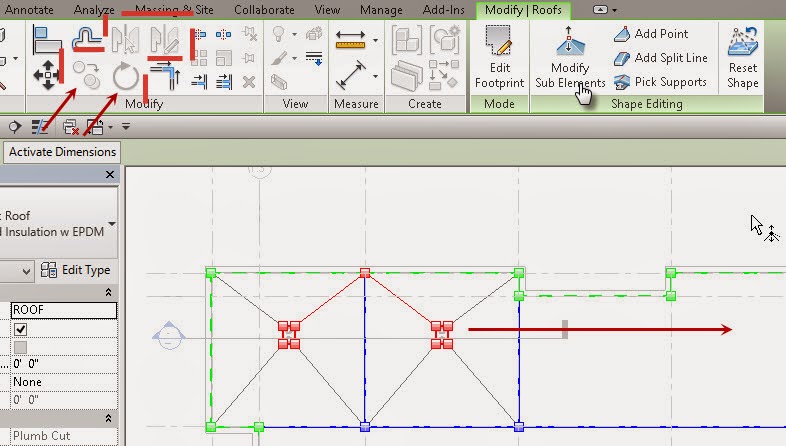Activate the Copy tool
Screen dimensions: 786x446
(x=87, y=75)
